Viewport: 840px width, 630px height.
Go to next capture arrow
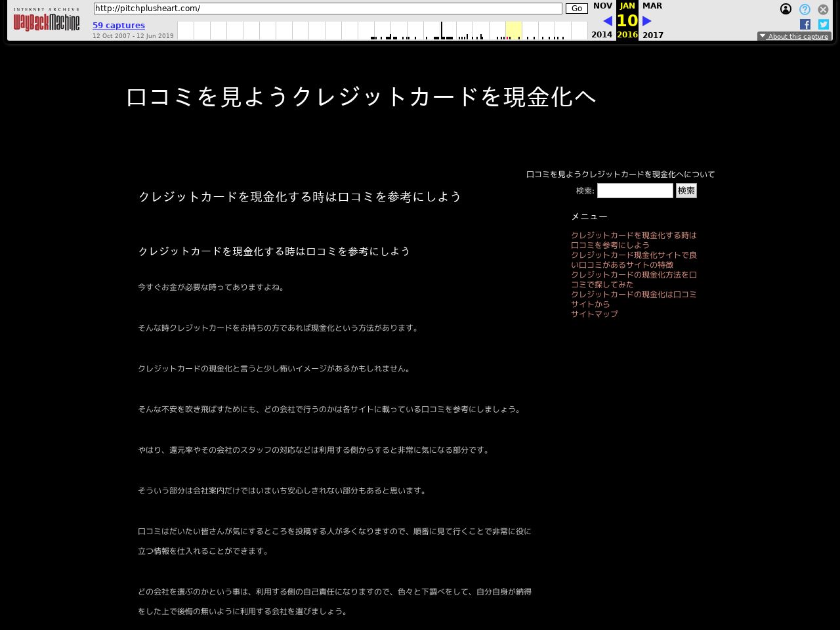pyautogui.click(x=647, y=21)
